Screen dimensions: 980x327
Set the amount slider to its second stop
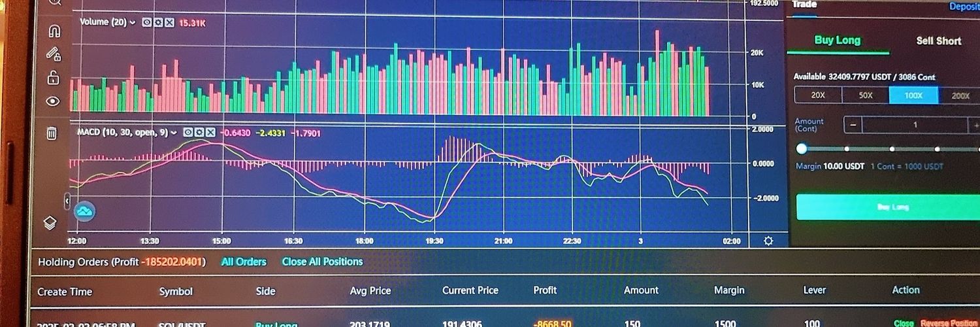(847, 149)
